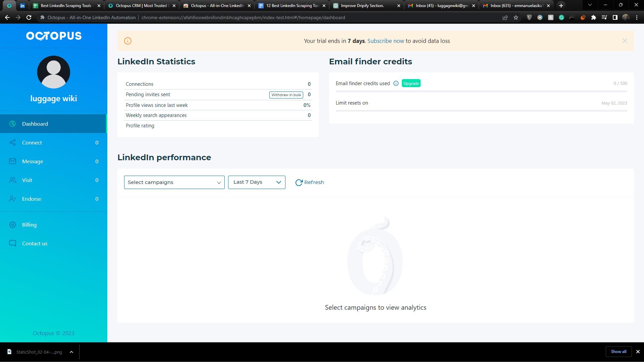Switch to 12 Best LinkedIn Scraping Tools tab

pos(292,6)
